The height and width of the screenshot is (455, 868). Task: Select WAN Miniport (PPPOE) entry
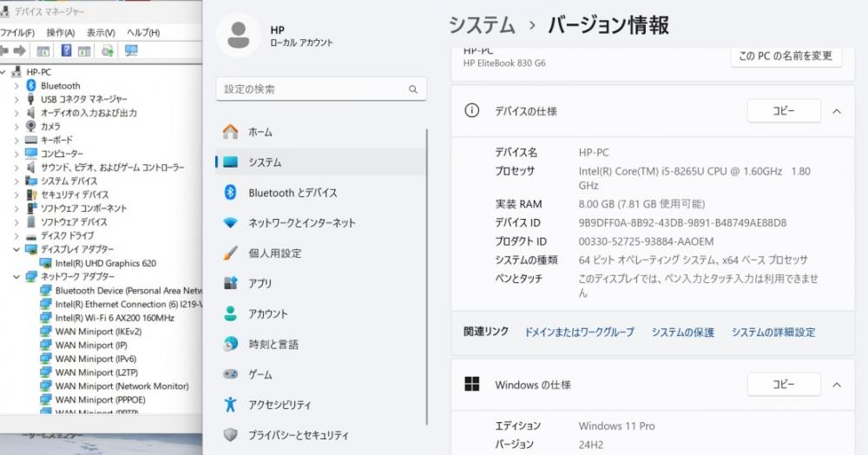point(100,399)
